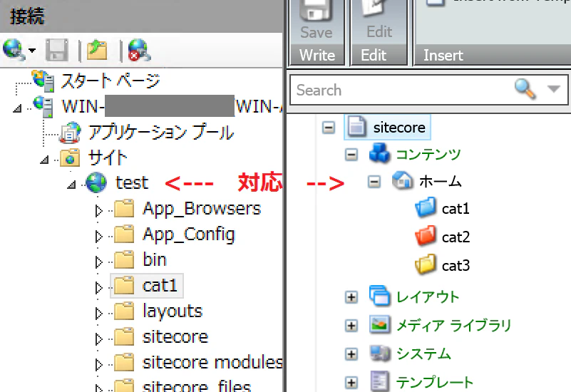Open アプリケーション プール node

pos(161,133)
